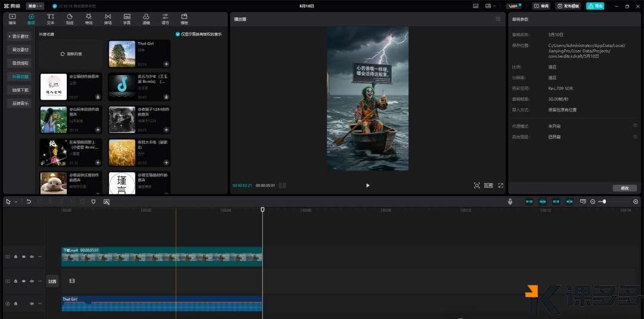Enter fullscreen player mode

coord(501,185)
